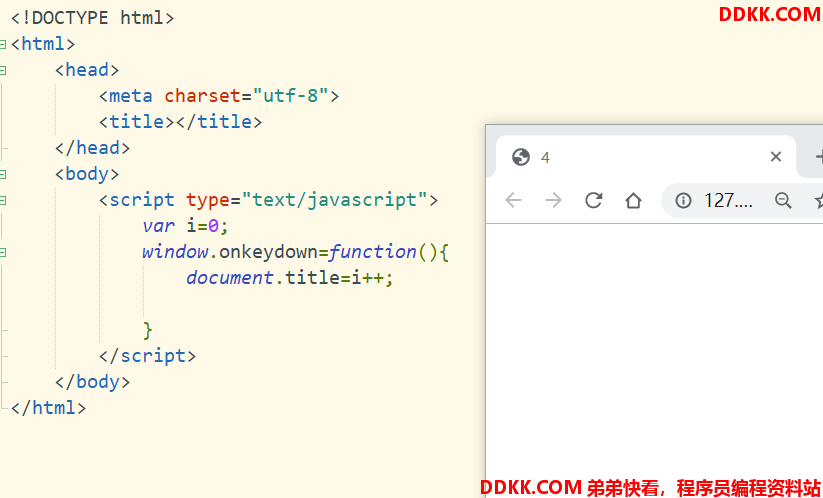Screen dimensions: 823x498
Task: Click the script type="text/javascript" line
Action: pyautogui.click(x=268, y=200)
